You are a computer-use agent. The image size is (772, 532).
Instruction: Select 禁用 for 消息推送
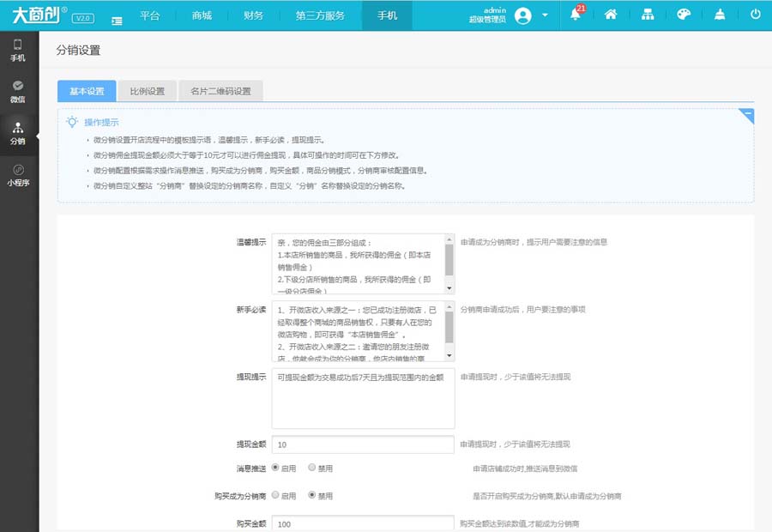coord(312,469)
